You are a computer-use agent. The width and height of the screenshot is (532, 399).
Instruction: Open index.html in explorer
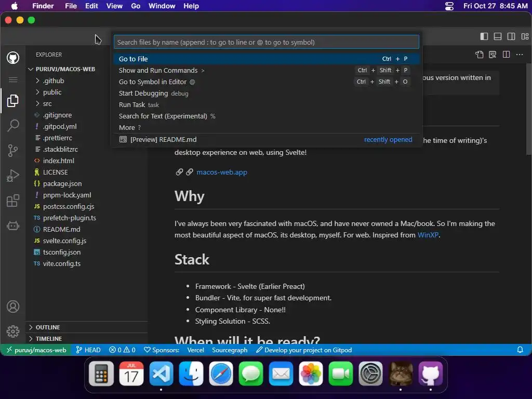coord(87,161)
